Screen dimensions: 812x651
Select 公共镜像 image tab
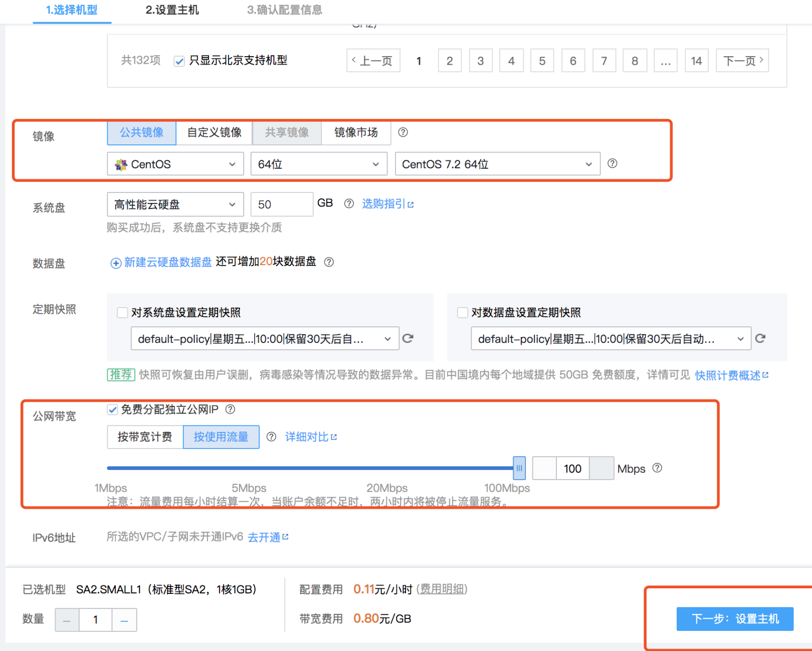tap(142, 133)
